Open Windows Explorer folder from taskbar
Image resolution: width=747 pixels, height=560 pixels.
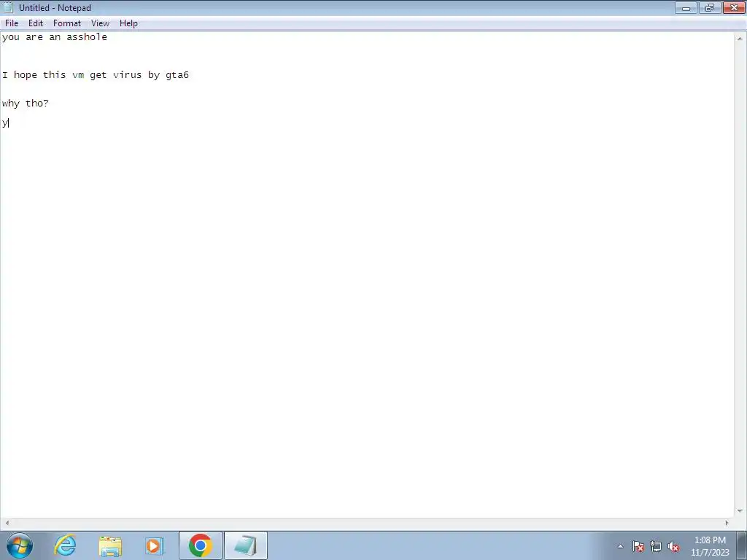(110, 545)
